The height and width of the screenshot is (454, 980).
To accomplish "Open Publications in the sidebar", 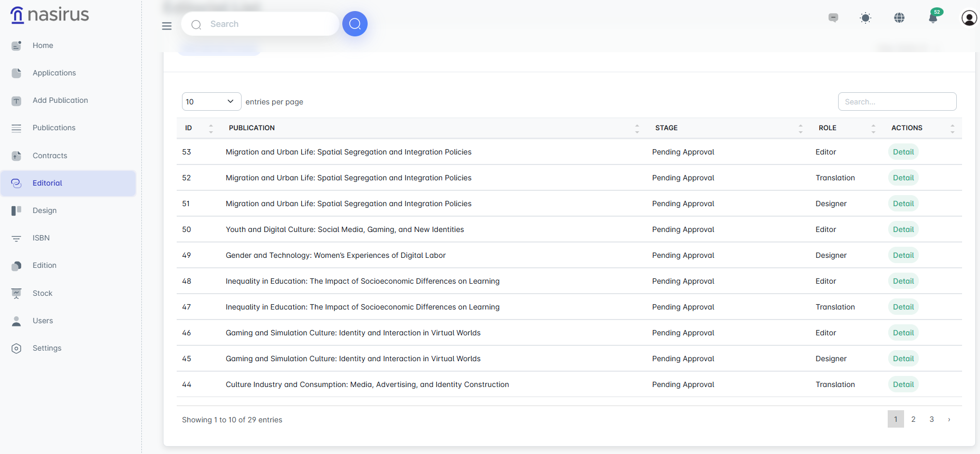I will [54, 128].
